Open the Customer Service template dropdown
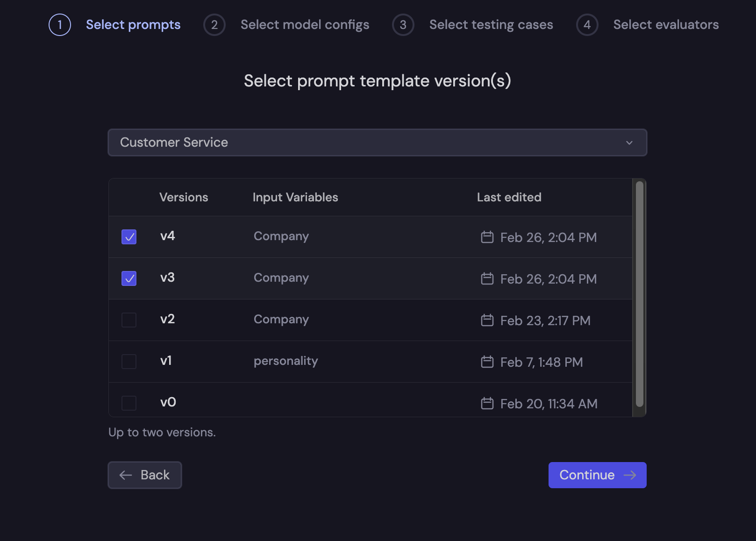Viewport: 756px width, 541px height. 378,142
